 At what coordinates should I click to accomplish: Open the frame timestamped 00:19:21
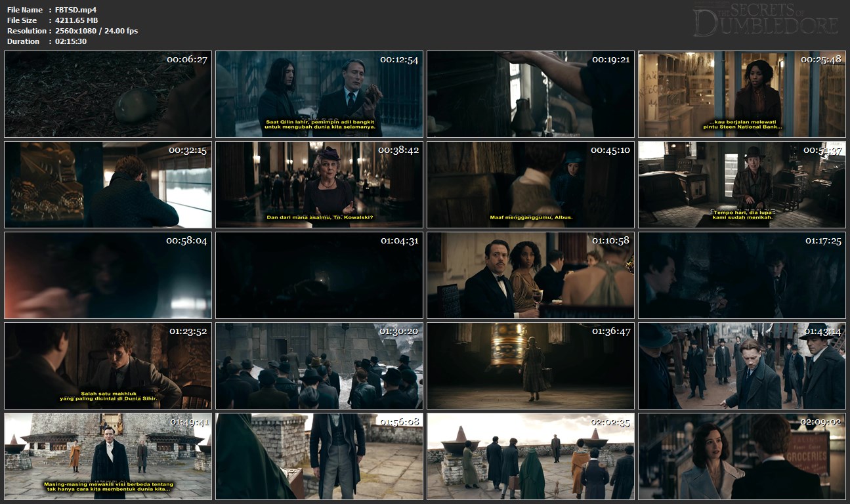click(531, 94)
